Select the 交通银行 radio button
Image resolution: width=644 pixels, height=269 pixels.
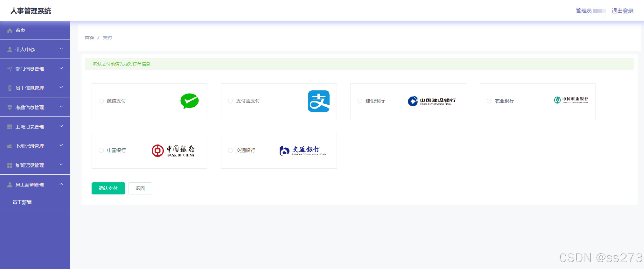click(x=231, y=151)
